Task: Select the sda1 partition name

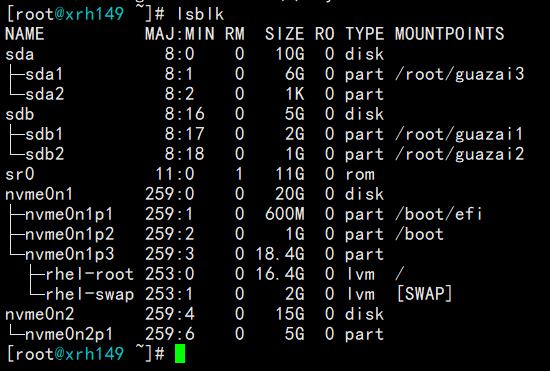Action: pyautogui.click(x=44, y=74)
